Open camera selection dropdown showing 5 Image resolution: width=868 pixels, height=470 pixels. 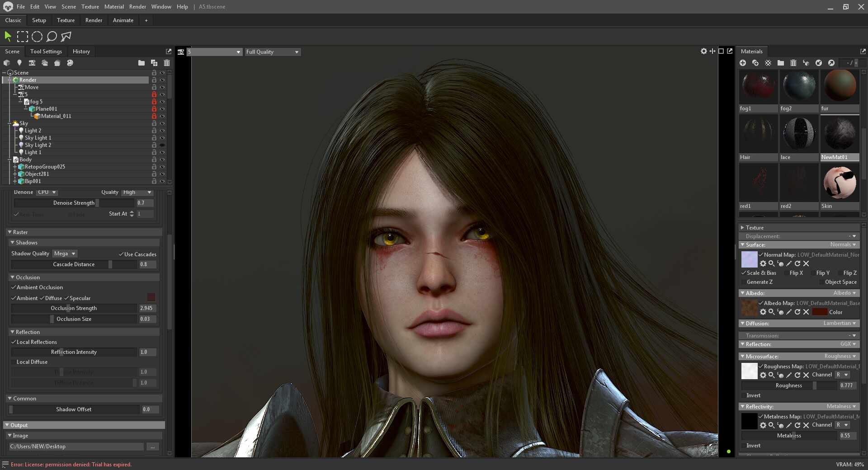[214, 52]
